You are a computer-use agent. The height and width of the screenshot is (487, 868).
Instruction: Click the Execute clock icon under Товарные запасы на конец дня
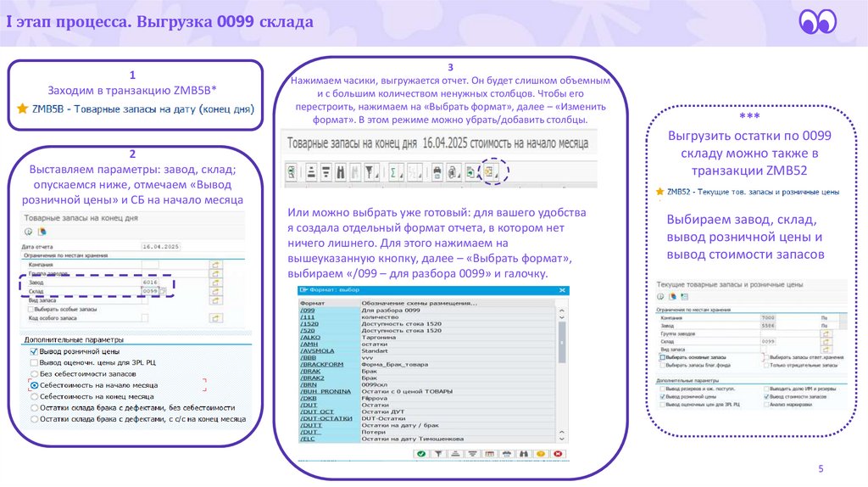tap(28, 232)
